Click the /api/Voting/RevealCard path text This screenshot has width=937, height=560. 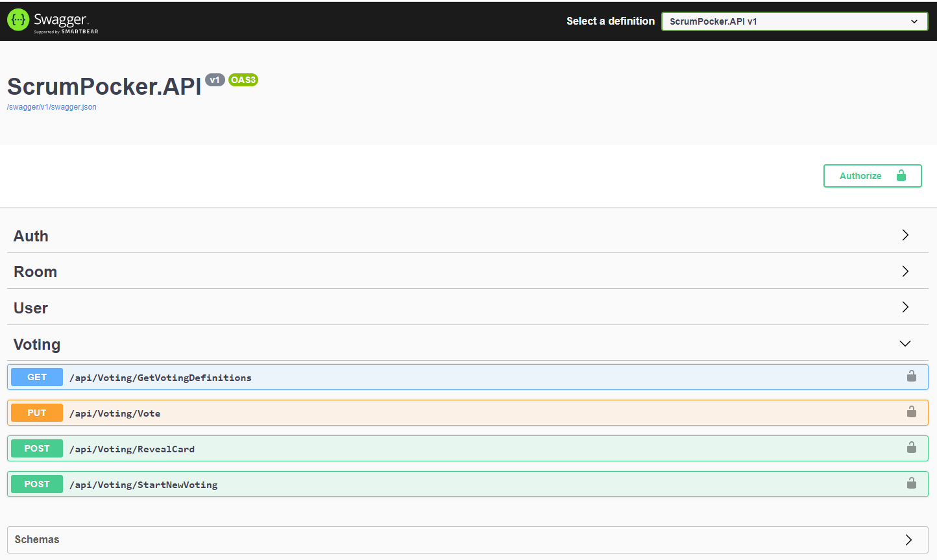click(132, 449)
